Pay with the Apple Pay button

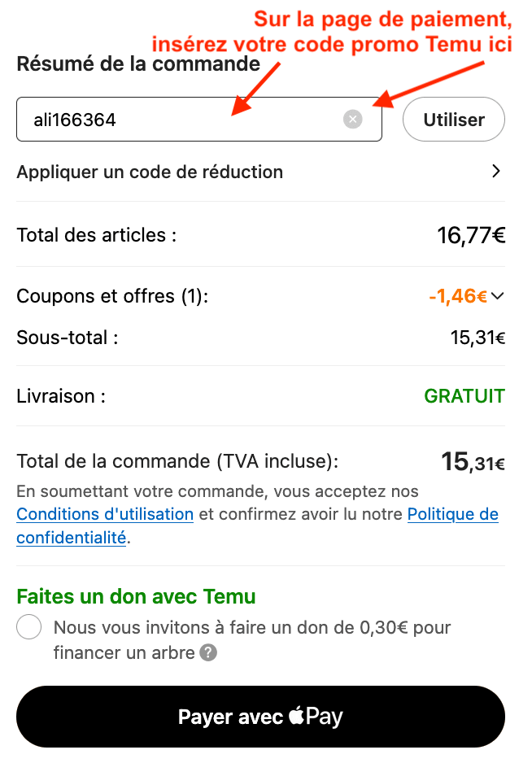pyautogui.click(x=260, y=717)
